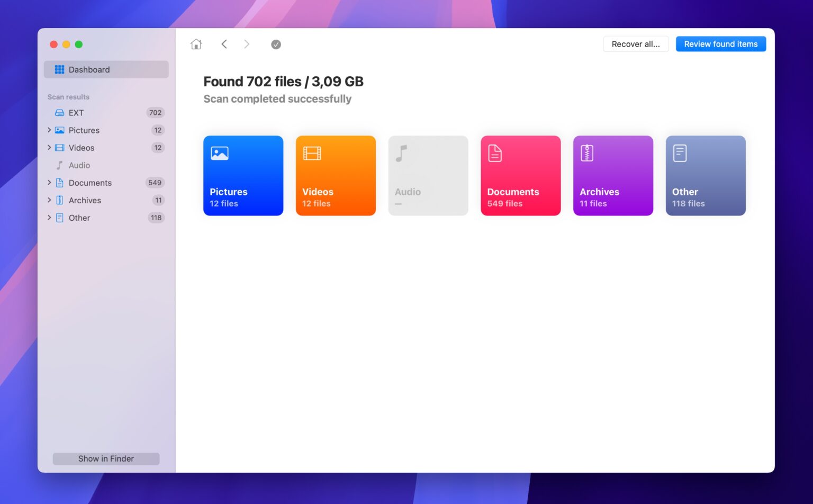Viewport: 813px width, 504px height.
Task: Go forward using the right arrow
Action: (x=247, y=44)
